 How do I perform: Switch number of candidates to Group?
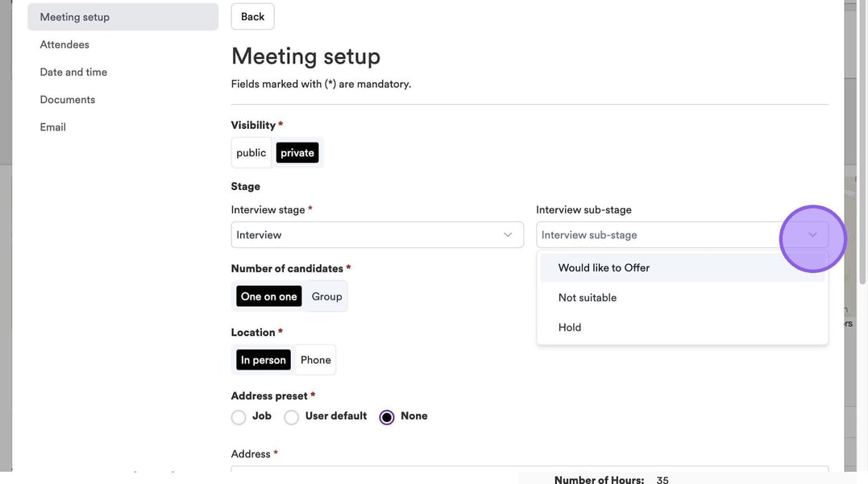tap(326, 296)
